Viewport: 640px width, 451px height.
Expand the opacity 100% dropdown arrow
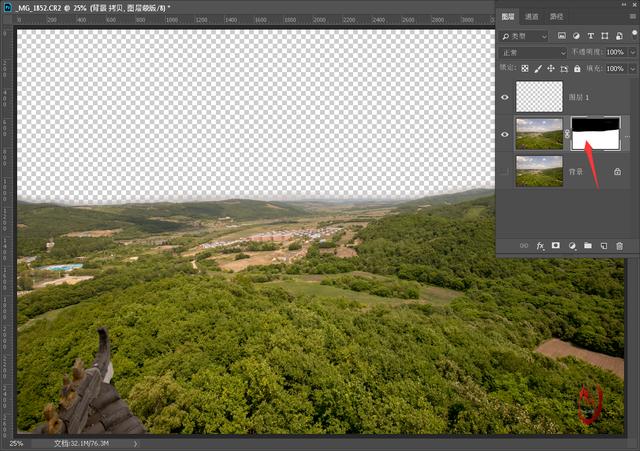click(633, 52)
